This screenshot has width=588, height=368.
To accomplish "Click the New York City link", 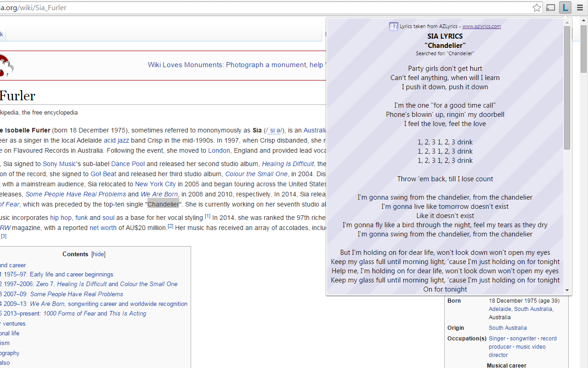I will tap(155, 184).
